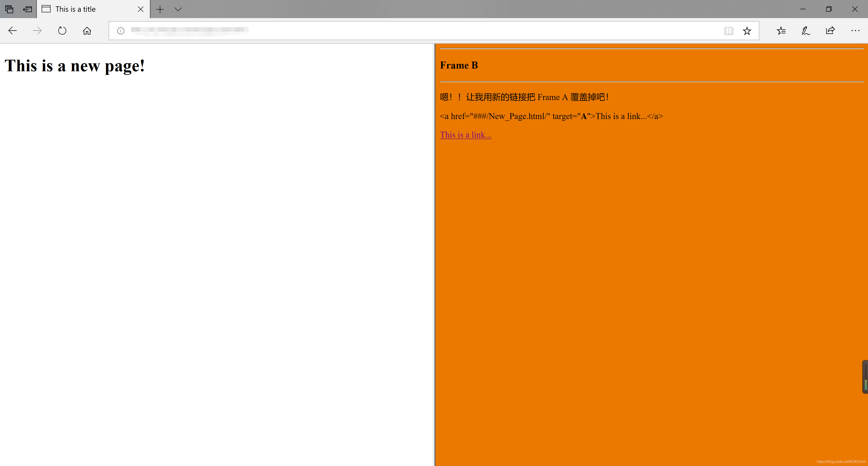Share this page icon

point(830,31)
